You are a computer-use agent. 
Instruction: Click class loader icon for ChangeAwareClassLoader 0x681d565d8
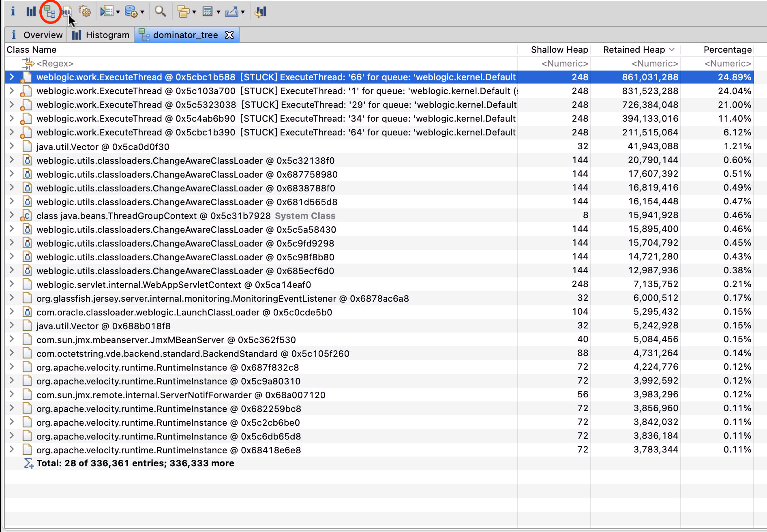(x=27, y=202)
